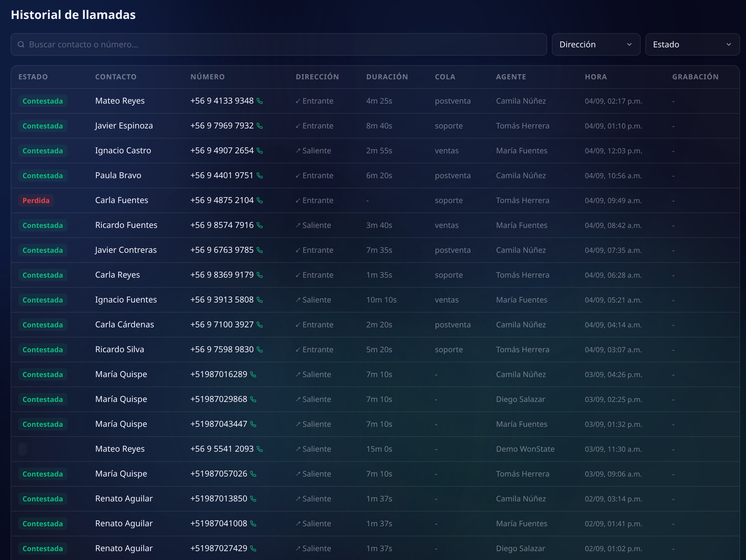Click the ESTADO column header
Viewport: 746px width, 560px height.
click(x=33, y=77)
